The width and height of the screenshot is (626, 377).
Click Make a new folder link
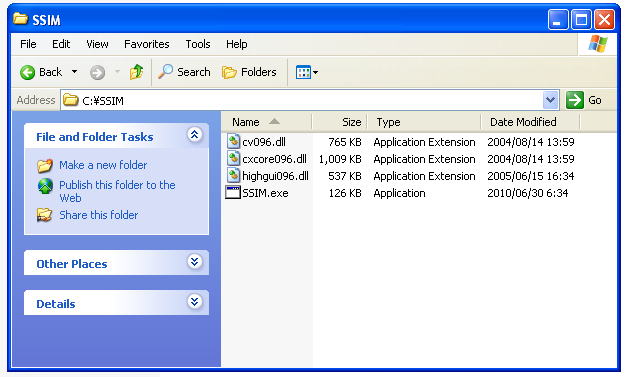tap(103, 165)
